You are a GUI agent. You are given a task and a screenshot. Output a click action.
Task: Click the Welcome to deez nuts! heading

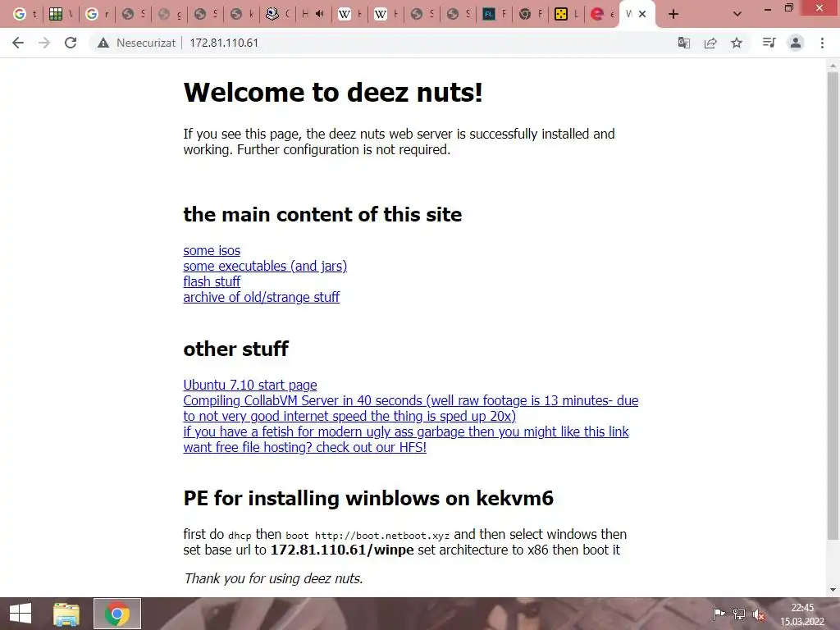tap(333, 92)
